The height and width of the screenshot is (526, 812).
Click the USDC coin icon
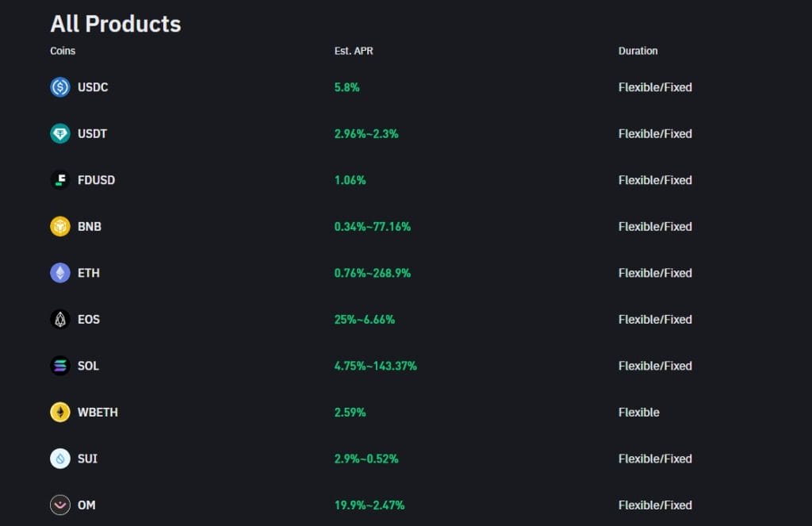60,87
